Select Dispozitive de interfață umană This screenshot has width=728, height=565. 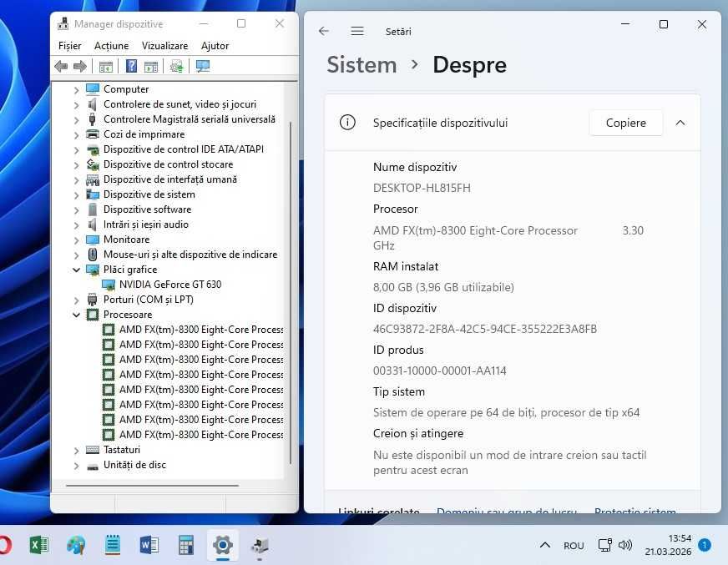click(x=170, y=179)
